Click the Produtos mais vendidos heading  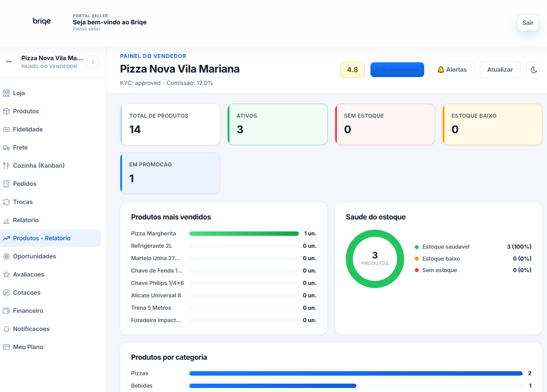pos(171,217)
